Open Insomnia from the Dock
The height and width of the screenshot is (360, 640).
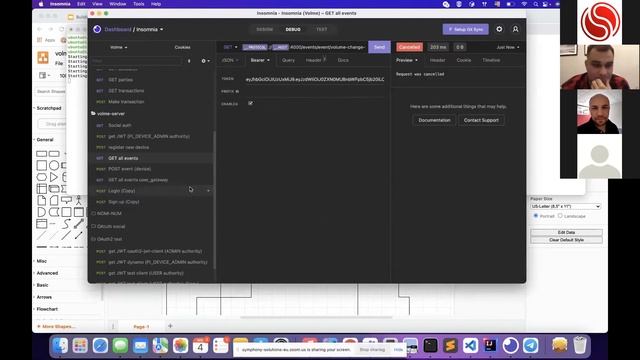click(510, 346)
